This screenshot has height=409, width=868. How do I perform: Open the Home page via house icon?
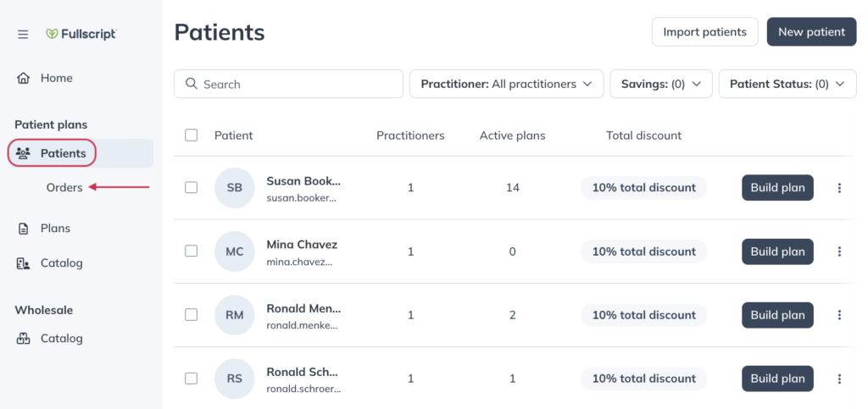(23, 78)
